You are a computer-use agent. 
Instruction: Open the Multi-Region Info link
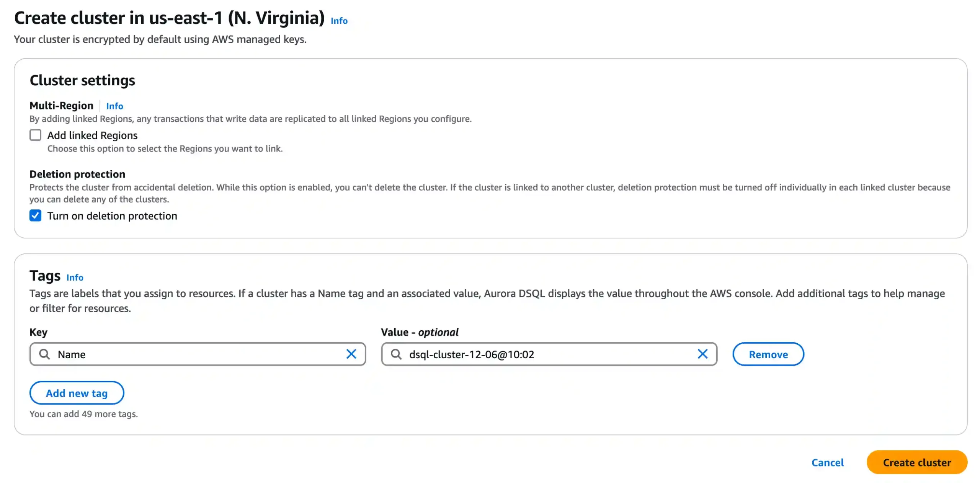[x=114, y=106]
